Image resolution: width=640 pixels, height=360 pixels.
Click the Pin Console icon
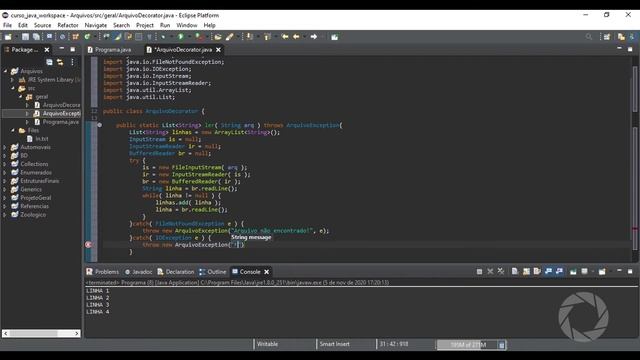(573, 271)
